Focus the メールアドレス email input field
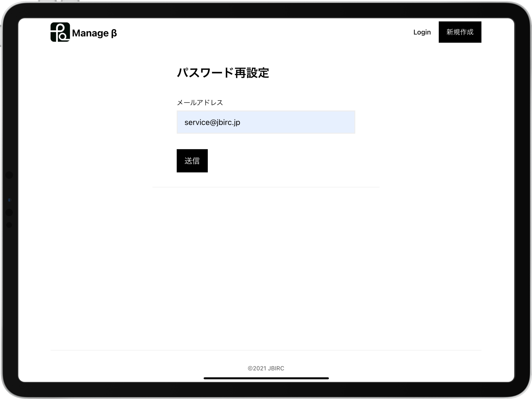This screenshot has height=399, width=532. (x=266, y=122)
